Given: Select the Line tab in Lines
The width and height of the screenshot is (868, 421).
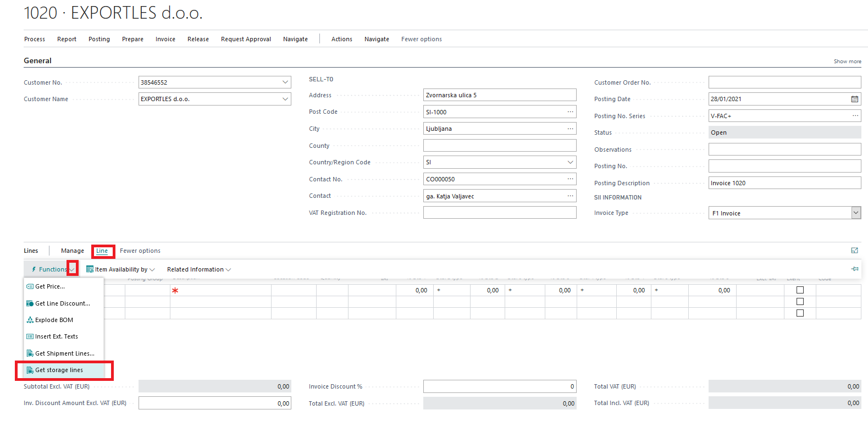Looking at the screenshot, I should click(x=102, y=251).
